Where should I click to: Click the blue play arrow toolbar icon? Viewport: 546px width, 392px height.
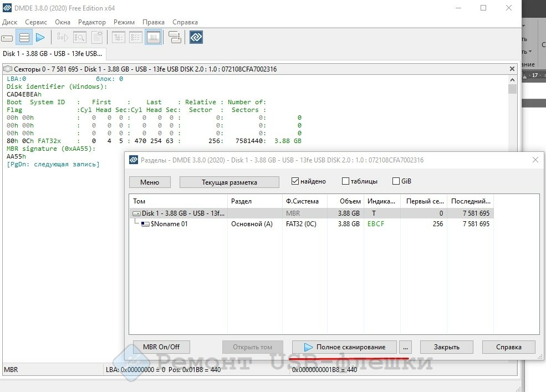(x=40, y=38)
